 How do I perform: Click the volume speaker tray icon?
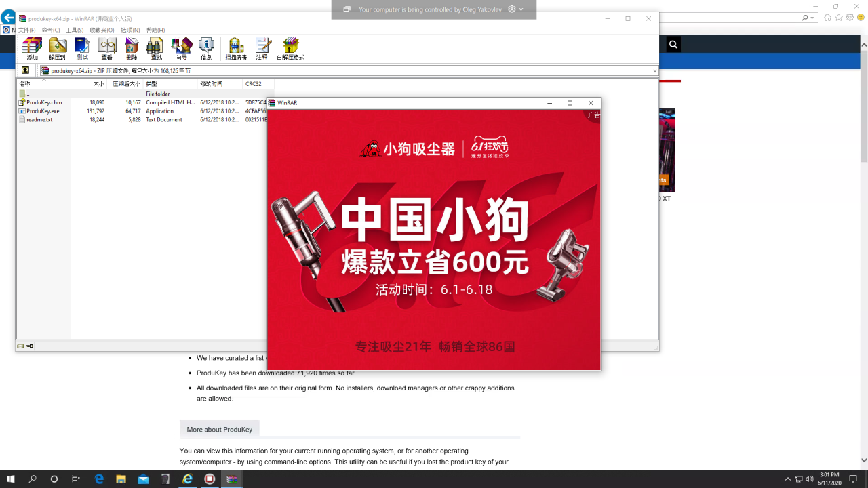coord(810,479)
